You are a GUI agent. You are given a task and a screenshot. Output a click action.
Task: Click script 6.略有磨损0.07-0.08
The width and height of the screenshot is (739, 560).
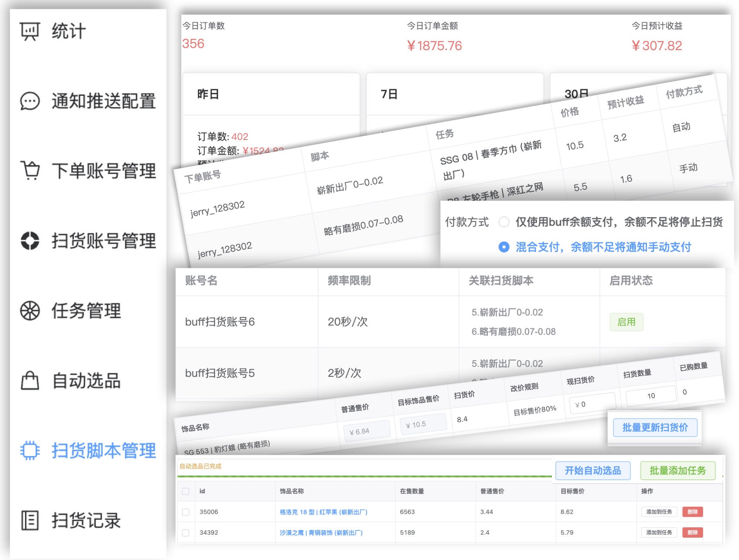pos(513,332)
